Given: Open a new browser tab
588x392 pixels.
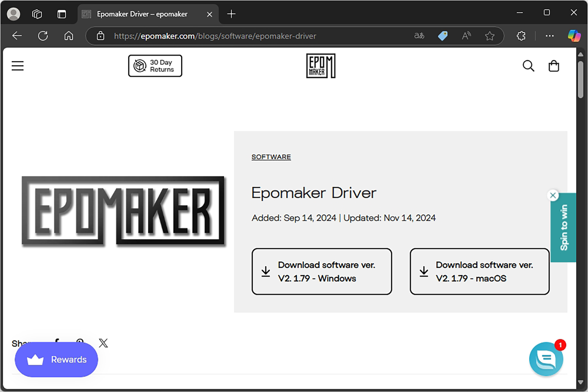Looking at the screenshot, I should pyautogui.click(x=231, y=14).
